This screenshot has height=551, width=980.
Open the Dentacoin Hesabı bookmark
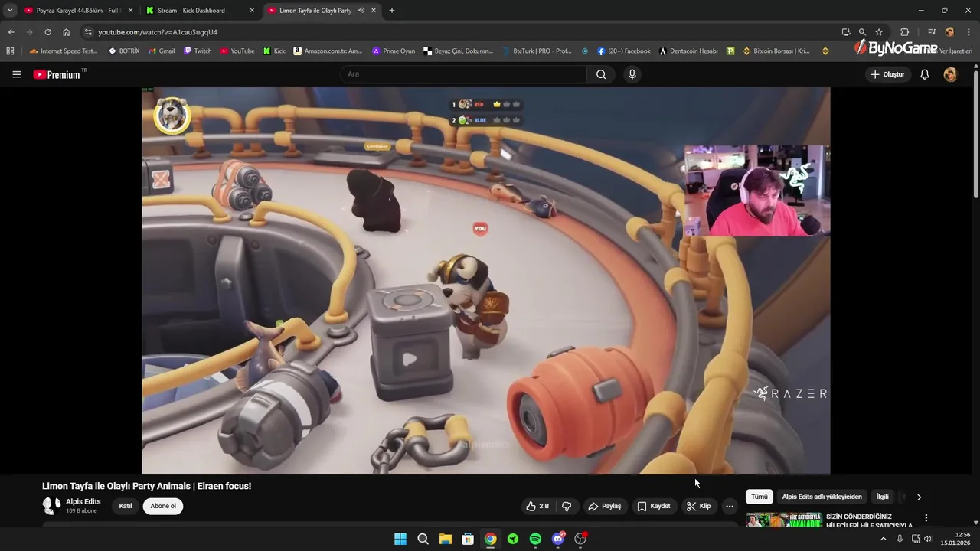688,51
